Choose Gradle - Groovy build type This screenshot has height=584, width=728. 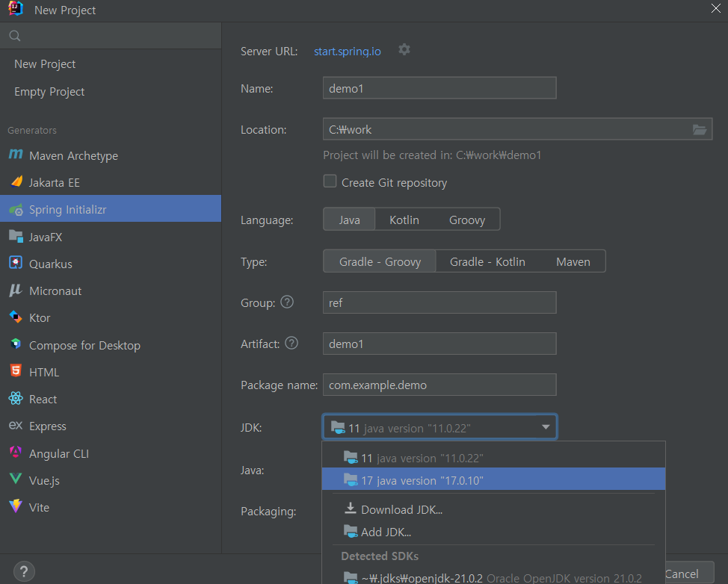[x=380, y=261]
